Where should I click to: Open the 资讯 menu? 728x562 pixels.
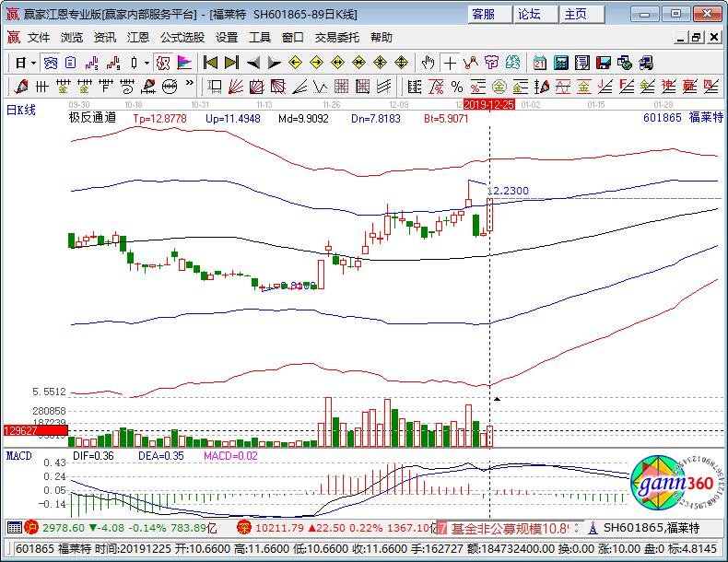point(105,37)
